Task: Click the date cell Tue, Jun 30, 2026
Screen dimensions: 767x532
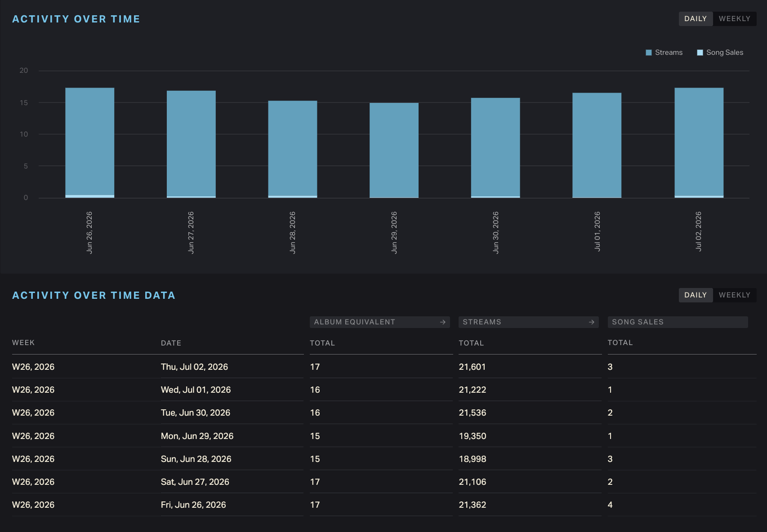Action: coord(196,413)
